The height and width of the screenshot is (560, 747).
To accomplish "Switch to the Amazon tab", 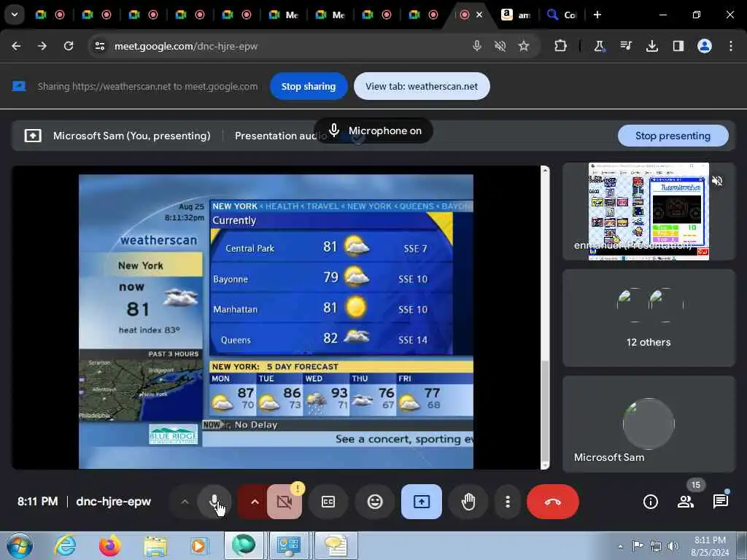I will coord(516,15).
